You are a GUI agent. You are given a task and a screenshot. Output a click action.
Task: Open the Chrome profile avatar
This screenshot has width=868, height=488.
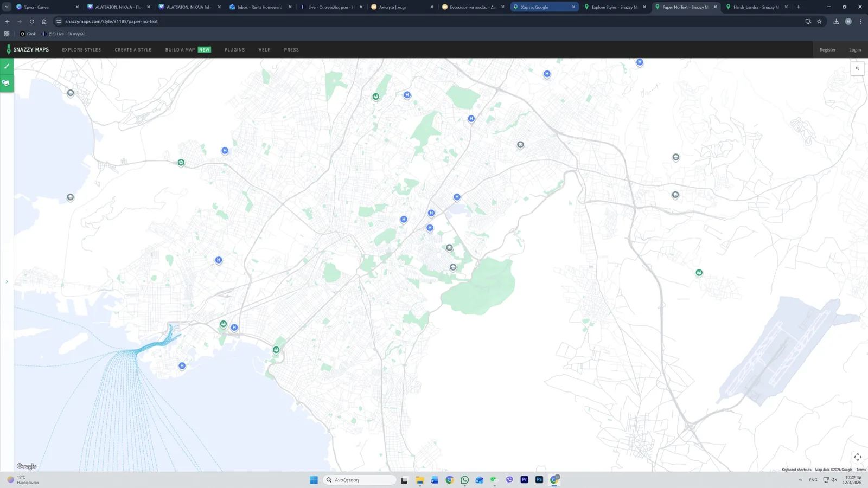coord(848,22)
